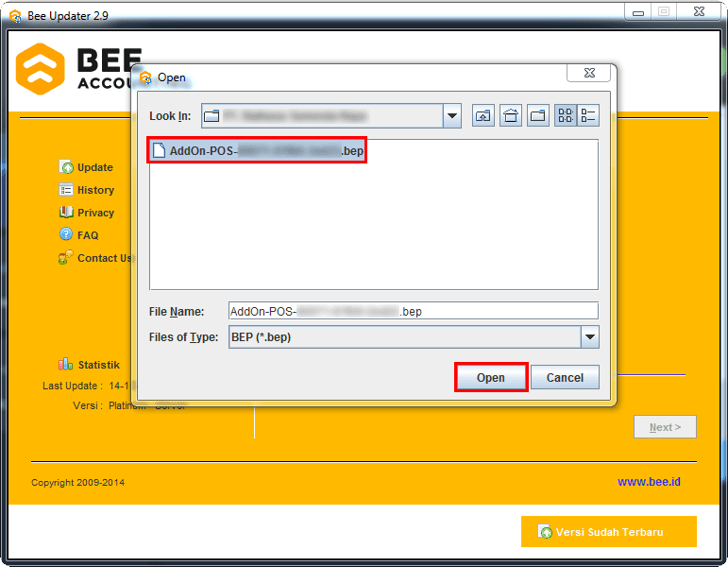Go to the Home directory icon

[511, 115]
